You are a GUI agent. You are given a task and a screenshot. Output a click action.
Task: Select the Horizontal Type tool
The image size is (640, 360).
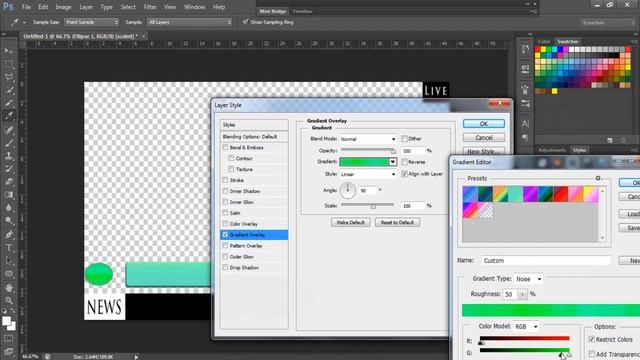(9, 248)
